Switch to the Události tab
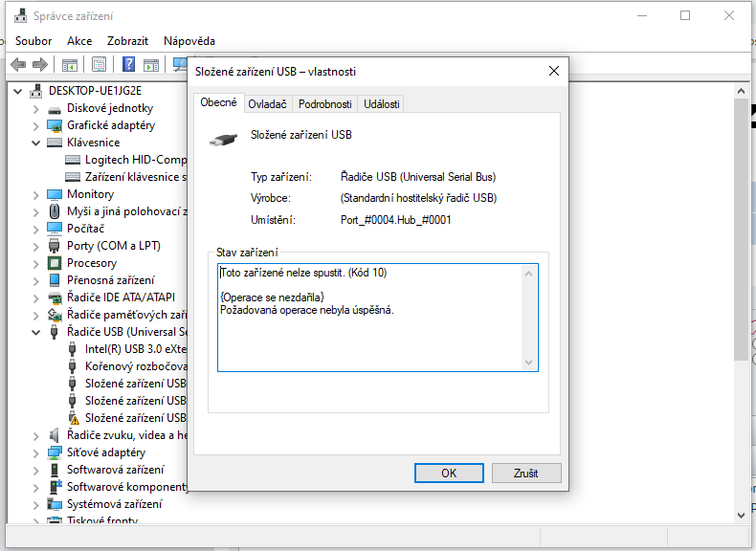Screen dimensions: 756x551 381,104
